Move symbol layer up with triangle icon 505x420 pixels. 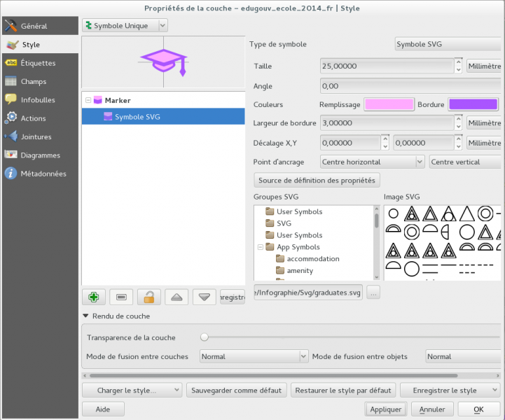tap(176, 297)
